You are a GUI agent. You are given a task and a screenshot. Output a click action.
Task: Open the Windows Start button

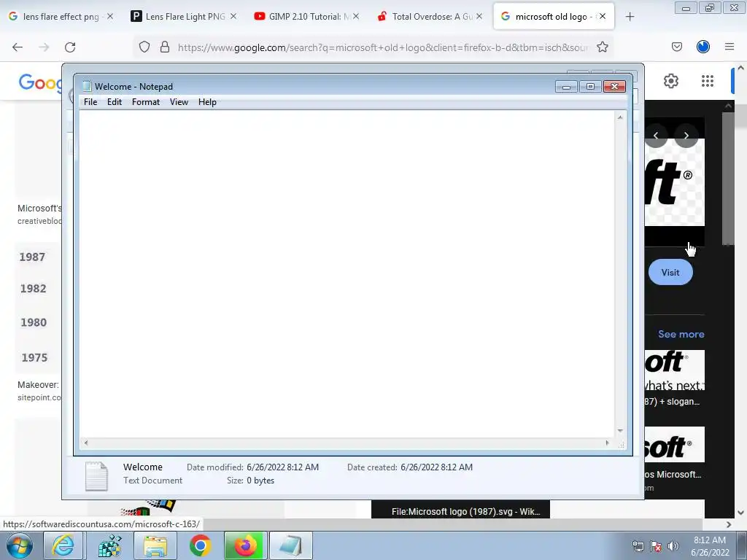pyautogui.click(x=19, y=545)
